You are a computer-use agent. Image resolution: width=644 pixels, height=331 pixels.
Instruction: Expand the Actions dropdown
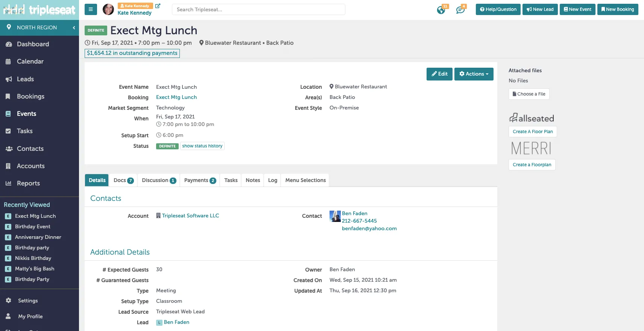point(474,74)
